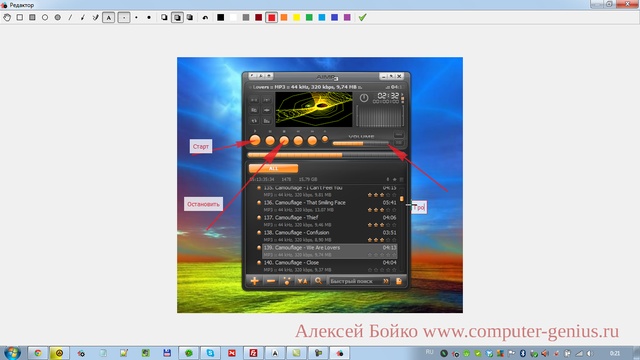Image resolution: width=640 pixels, height=360 pixels.
Task: Select the third shadow style icon
Action: pyautogui.click(x=190, y=18)
